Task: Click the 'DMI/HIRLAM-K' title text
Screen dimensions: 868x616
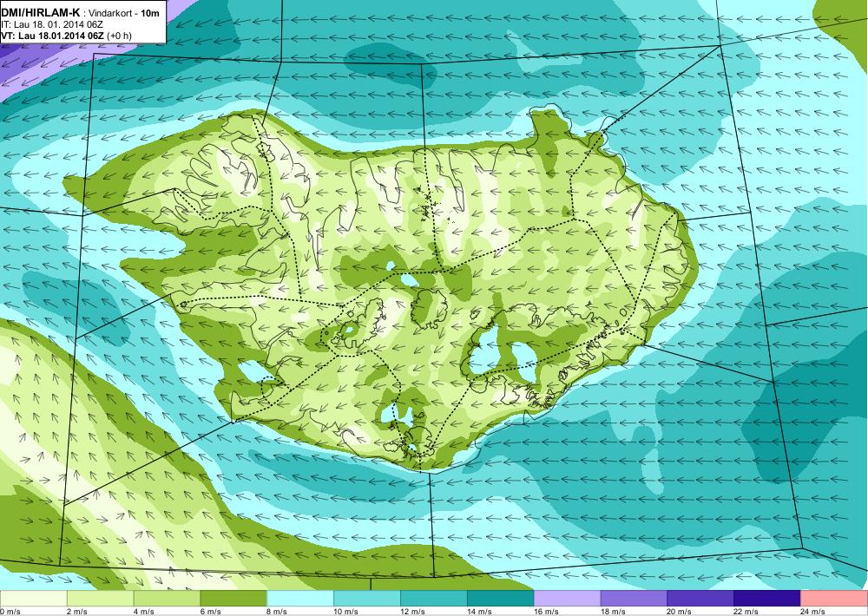Action: pos(41,13)
